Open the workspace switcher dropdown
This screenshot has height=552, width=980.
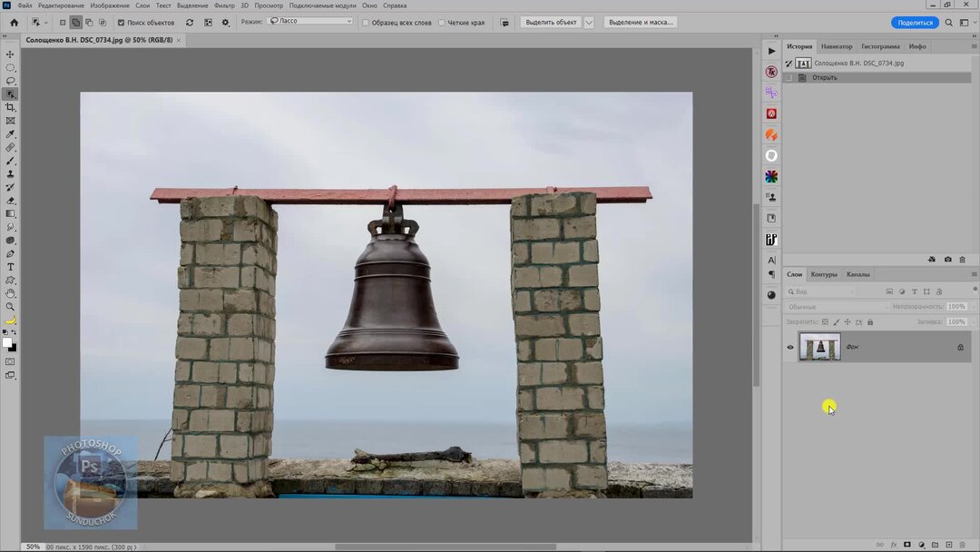coord(966,23)
